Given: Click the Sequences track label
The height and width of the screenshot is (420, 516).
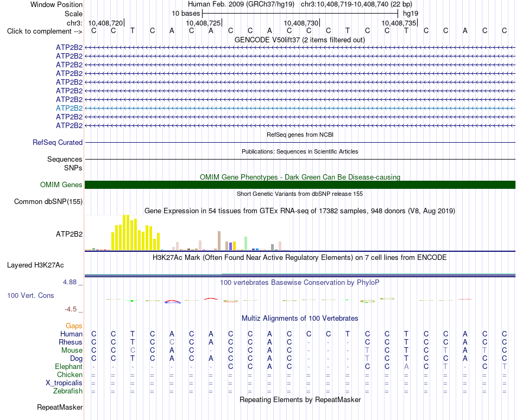Looking at the screenshot, I should pos(65,159).
